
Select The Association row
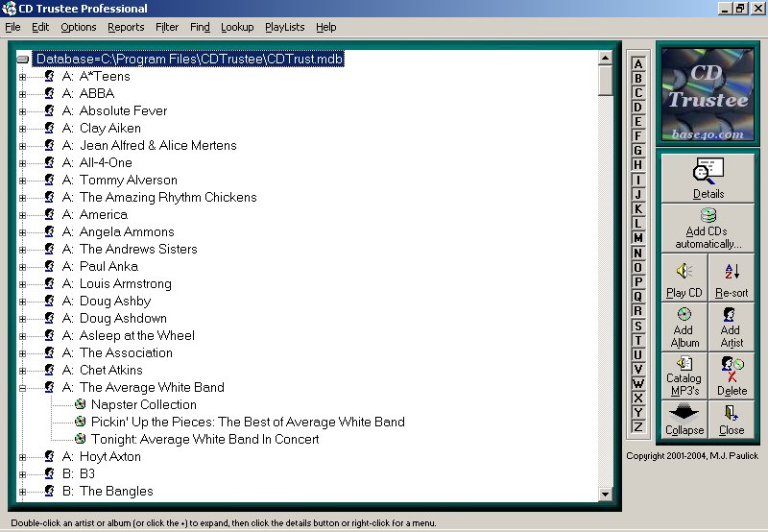pyautogui.click(x=117, y=352)
